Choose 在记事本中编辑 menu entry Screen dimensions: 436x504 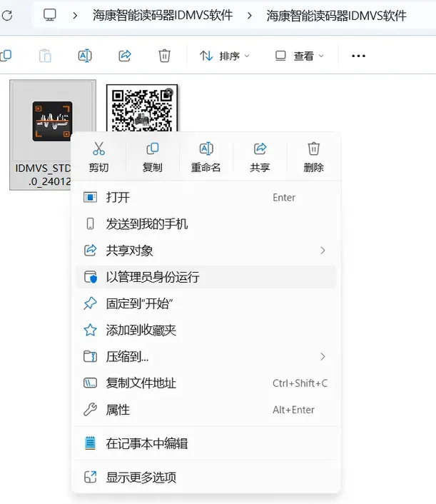[x=206, y=443]
